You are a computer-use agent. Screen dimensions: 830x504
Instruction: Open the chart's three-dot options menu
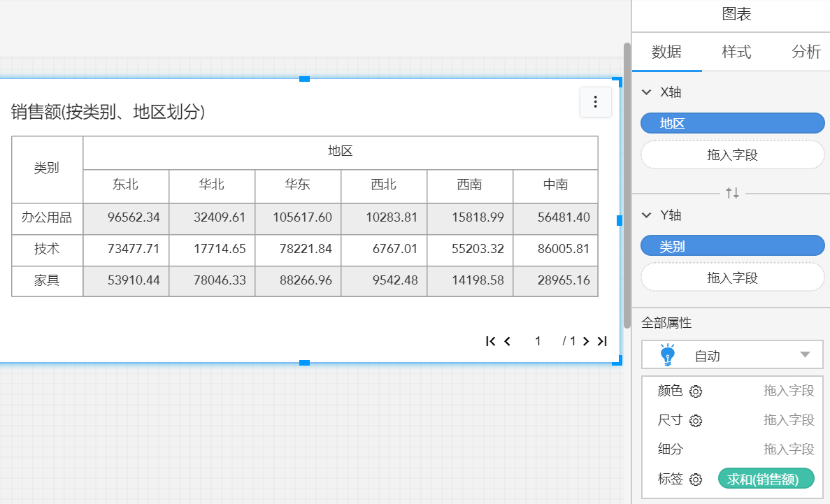[596, 102]
